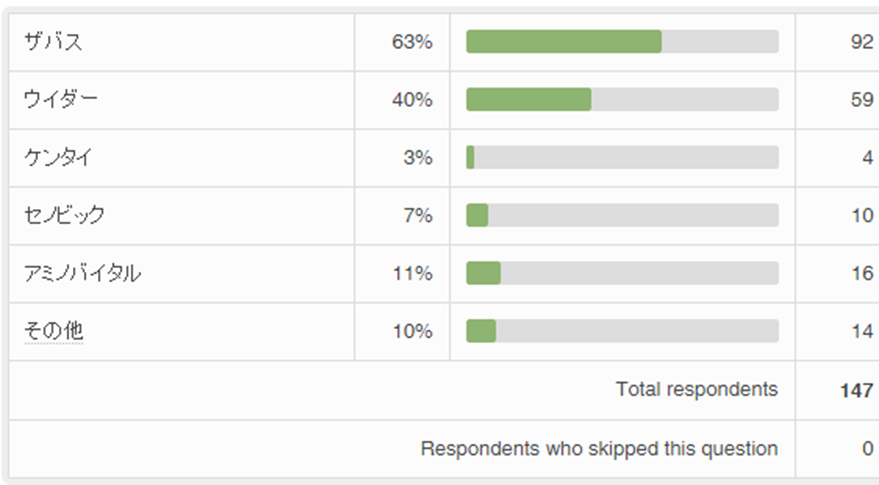The image size is (879, 485).
Task: Select the bold total count 147
Action: (x=857, y=390)
